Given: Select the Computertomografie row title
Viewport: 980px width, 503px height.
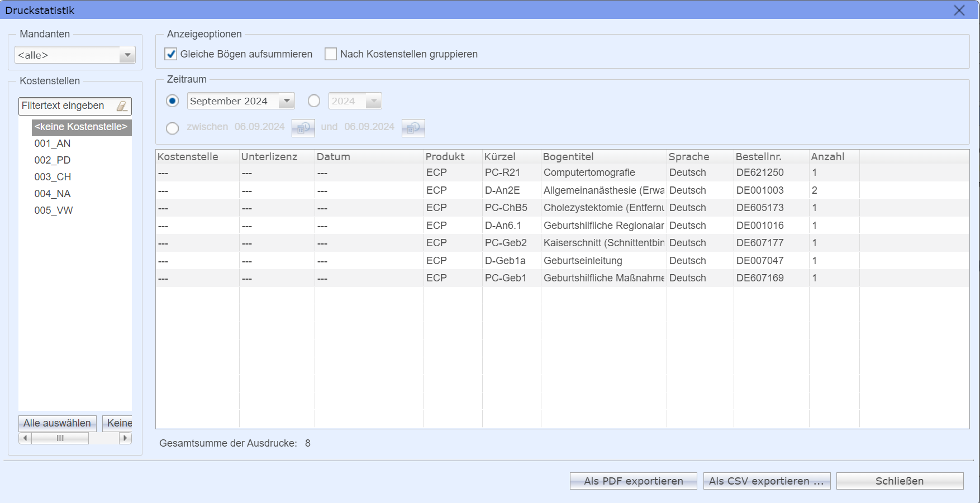Looking at the screenshot, I should (x=589, y=173).
